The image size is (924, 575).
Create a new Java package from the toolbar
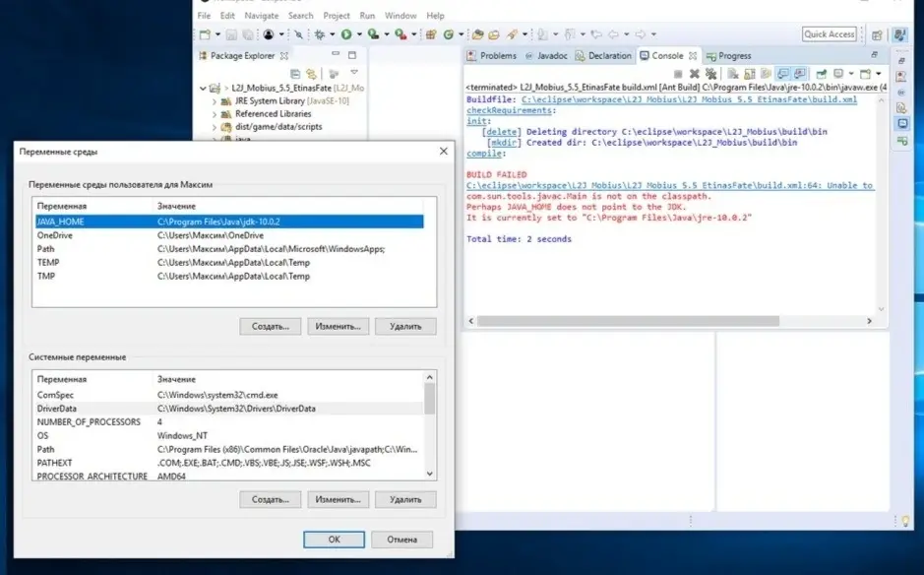click(431, 34)
